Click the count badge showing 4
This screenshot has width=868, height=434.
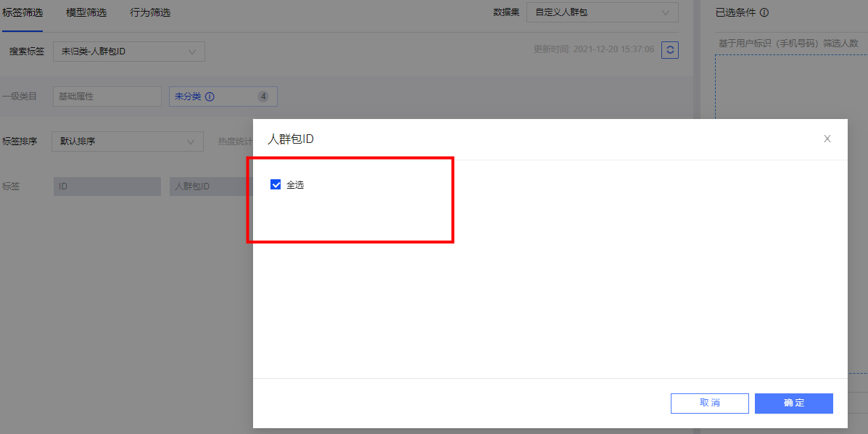click(263, 97)
